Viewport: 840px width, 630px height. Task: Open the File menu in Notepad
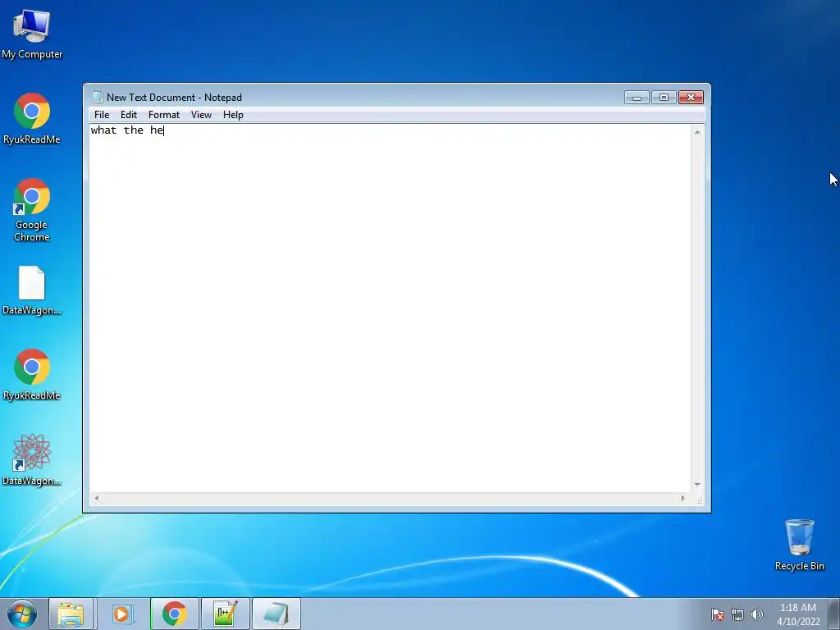pyautogui.click(x=102, y=115)
